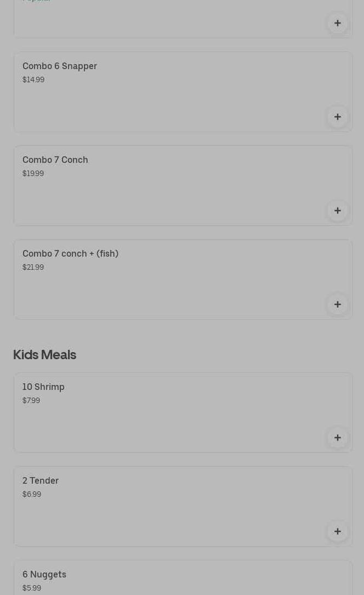The image size is (364, 595).
Task: Click the $14.99 price label
Action: point(33,80)
